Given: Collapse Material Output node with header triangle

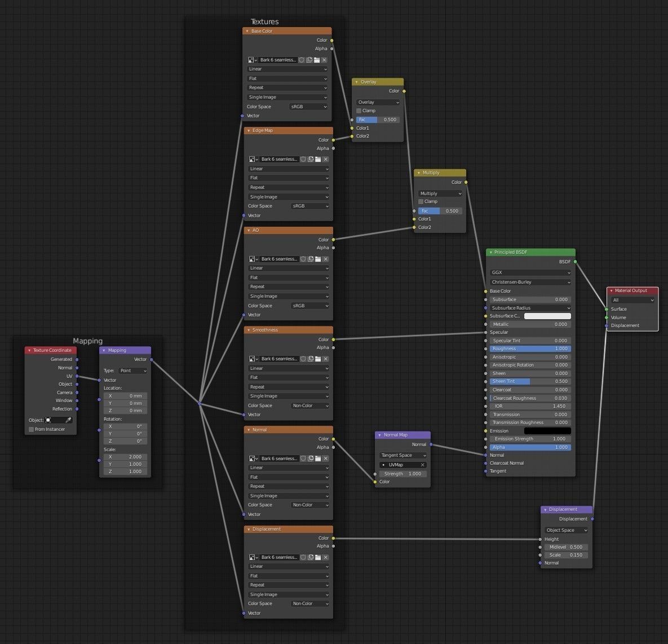Looking at the screenshot, I should [611, 291].
